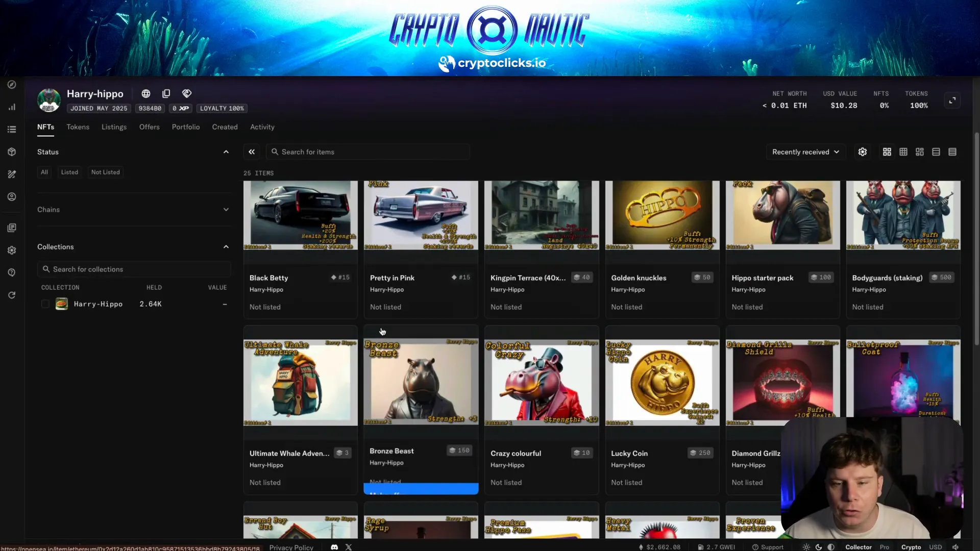
Task: Expand the profile with fullscreen arrows icon
Action: click(x=952, y=101)
